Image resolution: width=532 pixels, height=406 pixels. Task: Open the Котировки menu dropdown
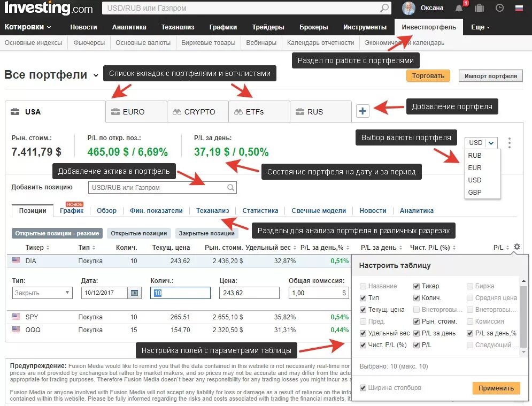point(27,27)
